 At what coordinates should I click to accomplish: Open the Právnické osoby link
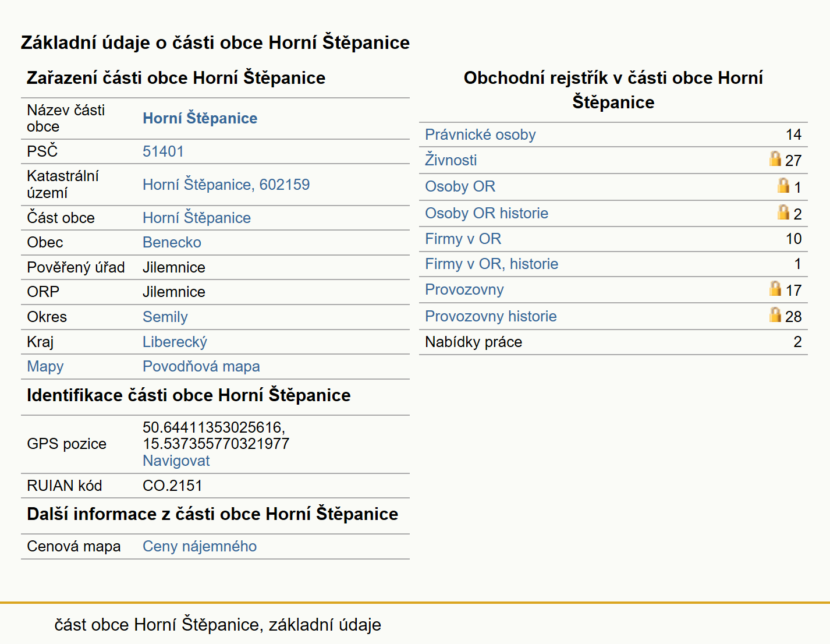480,135
